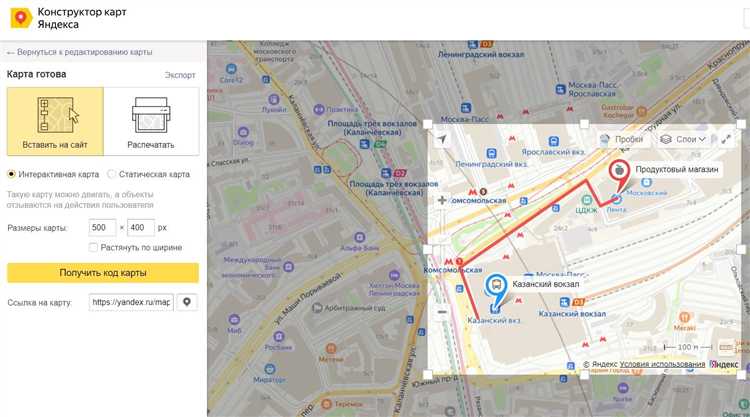Click the pin icon next to map link
The image size is (750, 417).
187,302
